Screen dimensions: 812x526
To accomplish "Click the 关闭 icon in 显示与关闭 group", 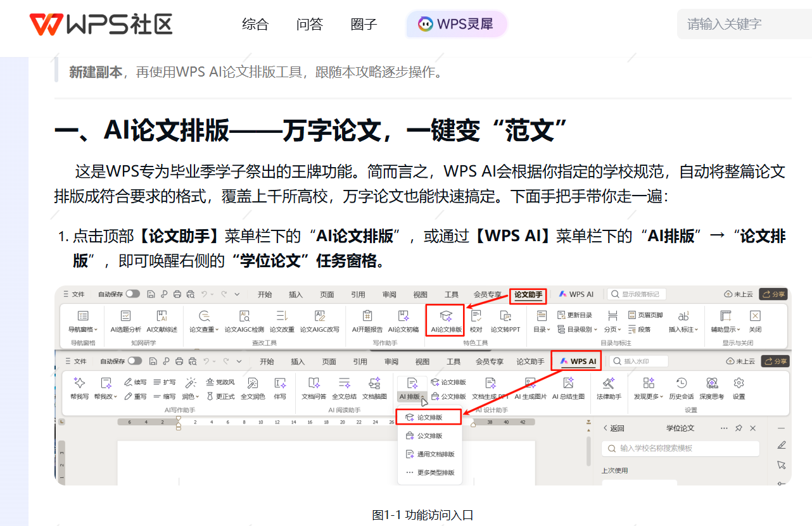I will [755, 315].
